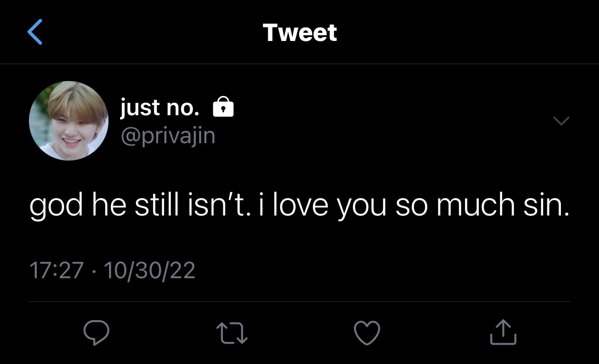Toggle favorite on the heart icon
This screenshot has height=364, width=599.
(367, 333)
